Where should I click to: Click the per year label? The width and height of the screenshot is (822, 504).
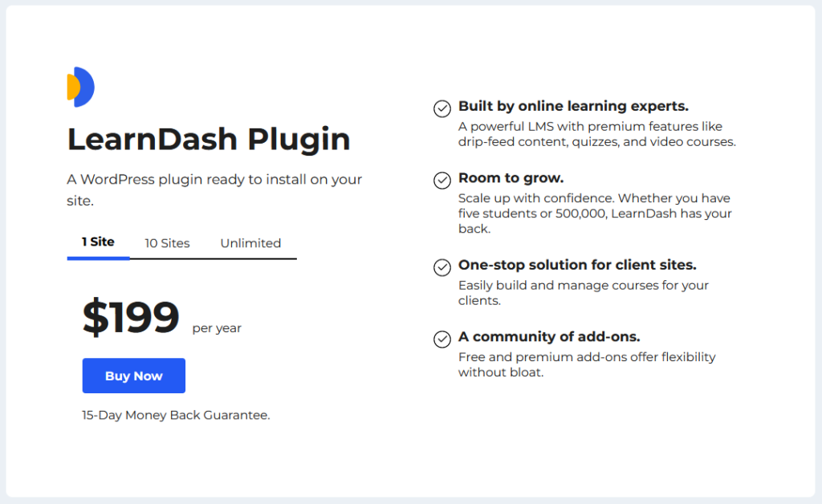point(217,328)
